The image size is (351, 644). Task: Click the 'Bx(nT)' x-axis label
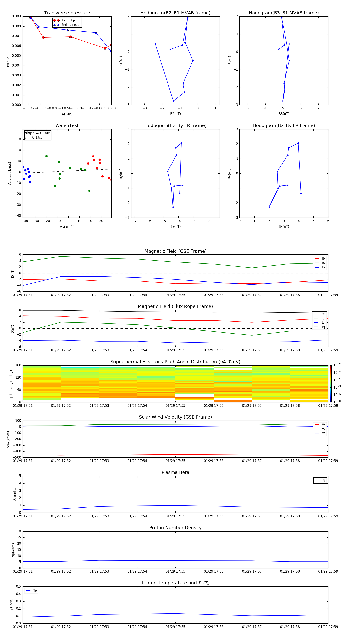[x=284, y=227]
